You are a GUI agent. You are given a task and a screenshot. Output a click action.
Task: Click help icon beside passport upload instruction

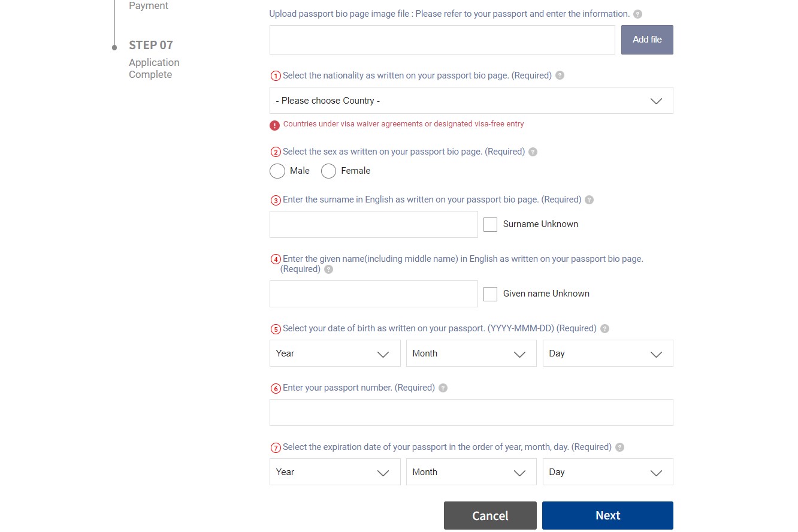point(638,14)
